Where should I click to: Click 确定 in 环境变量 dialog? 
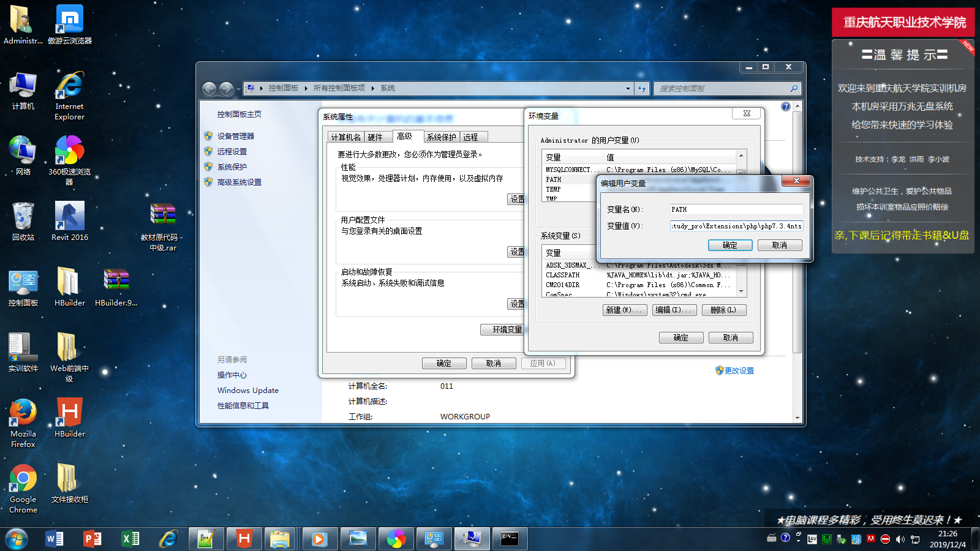click(x=681, y=337)
